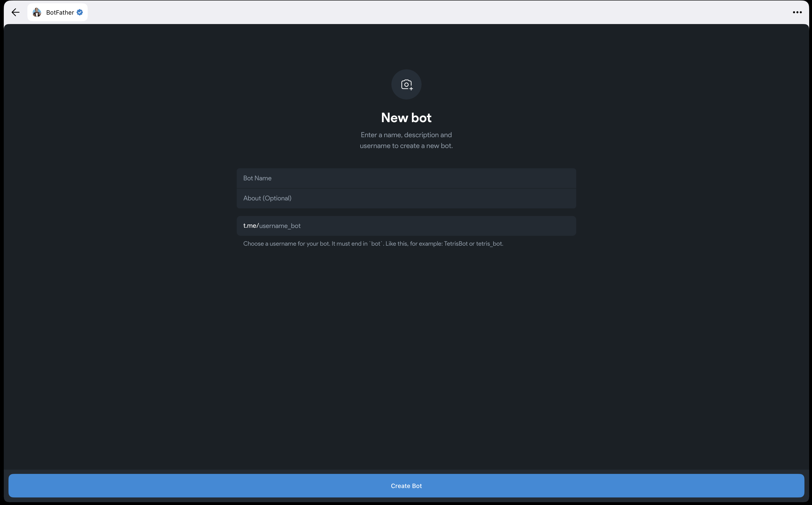
Task: Click BotFather's blue verified badge
Action: click(x=80, y=12)
